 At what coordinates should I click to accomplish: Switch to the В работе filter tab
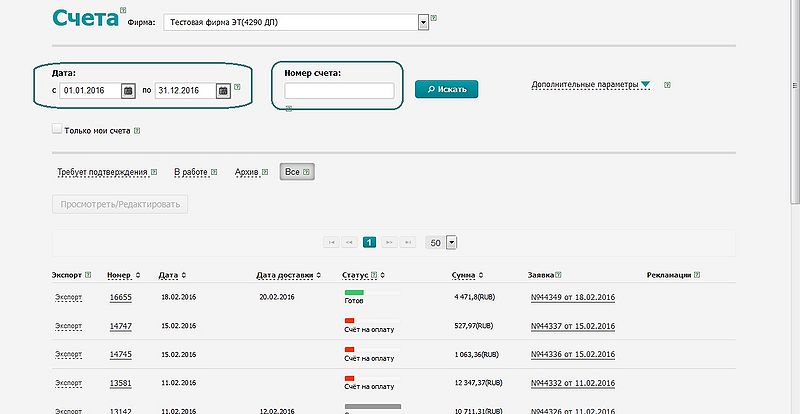tap(190, 172)
